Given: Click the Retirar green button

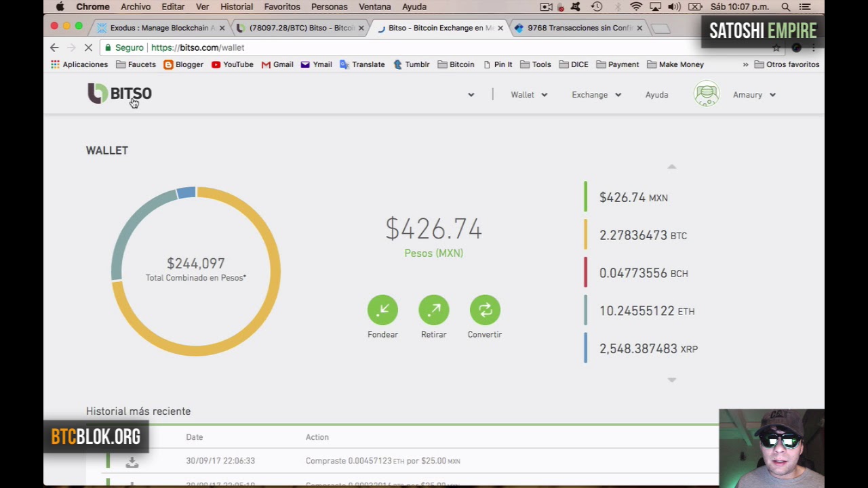Looking at the screenshot, I should tap(434, 310).
